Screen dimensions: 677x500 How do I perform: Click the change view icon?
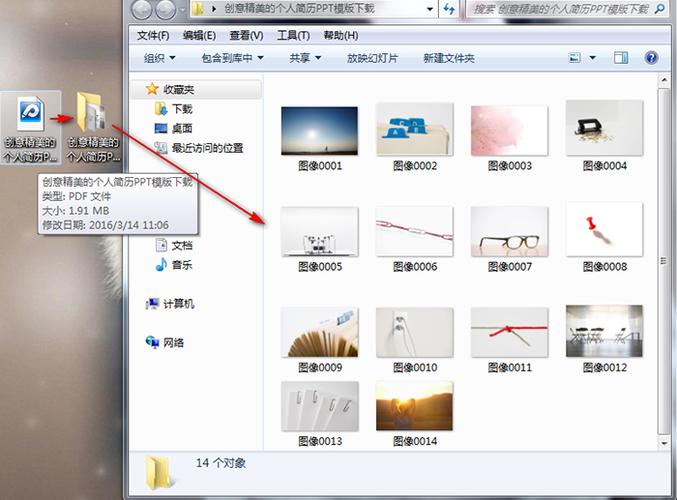(x=575, y=57)
